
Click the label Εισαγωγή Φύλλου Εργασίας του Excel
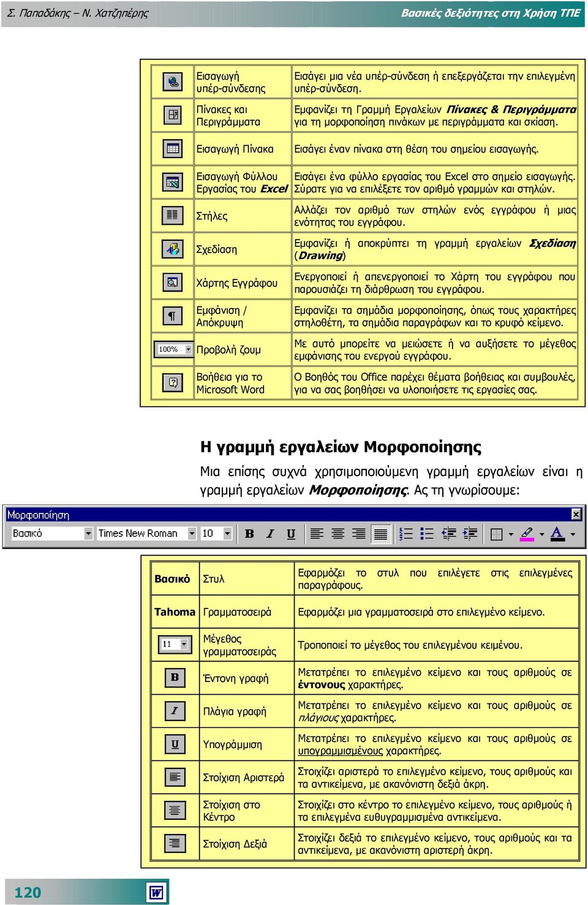click(x=241, y=183)
